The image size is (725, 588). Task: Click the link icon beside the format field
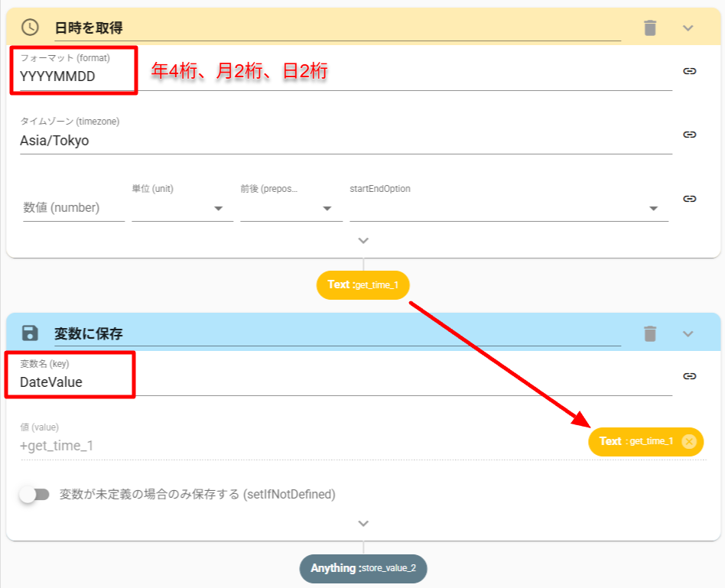689,70
